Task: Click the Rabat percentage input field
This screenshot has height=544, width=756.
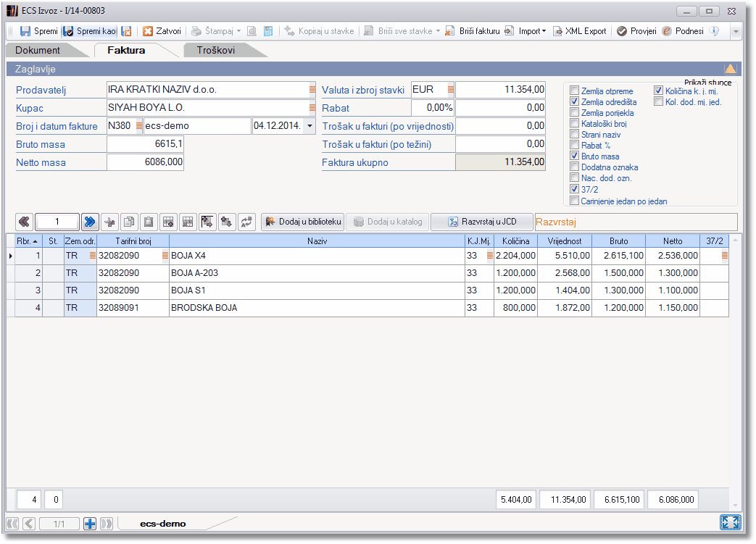Action: 433,108
